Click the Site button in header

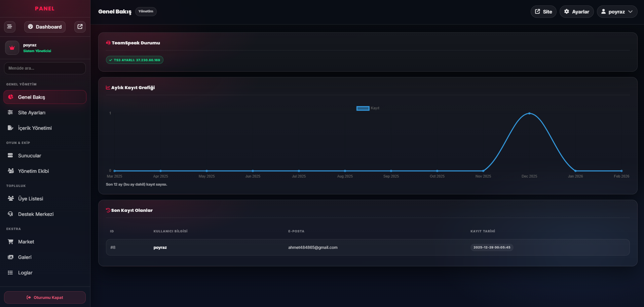point(543,11)
